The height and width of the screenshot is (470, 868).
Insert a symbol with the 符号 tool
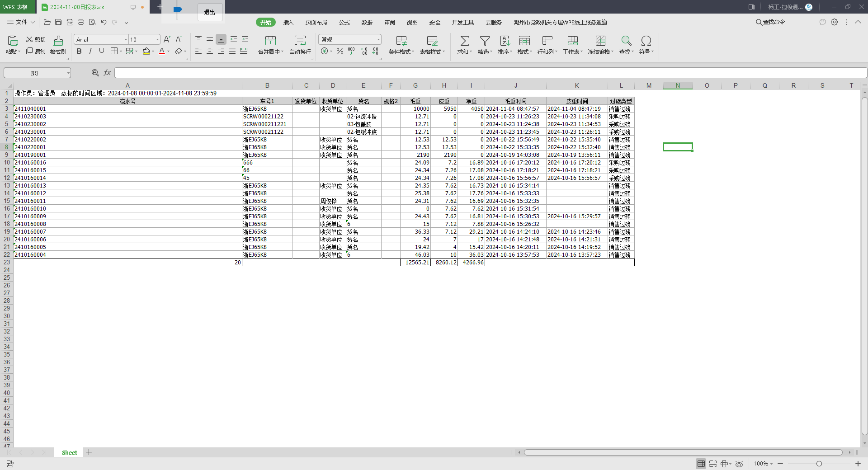(646, 45)
